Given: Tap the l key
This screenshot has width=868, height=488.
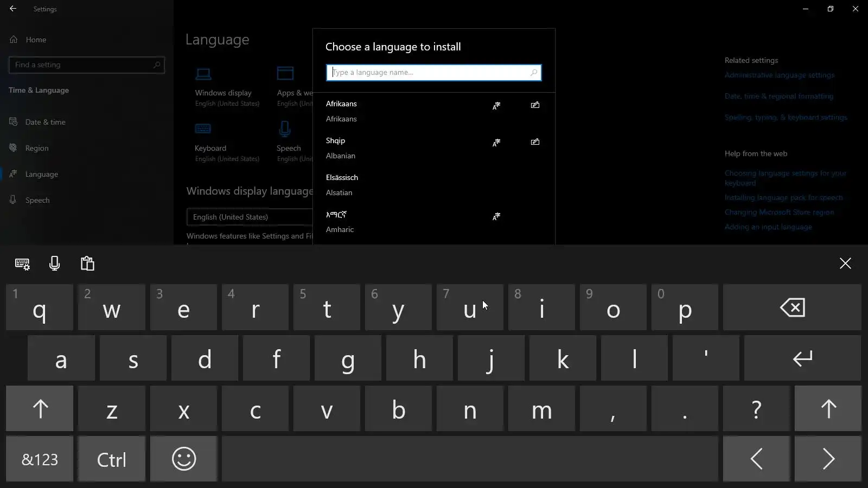Looking at the screenshot, I should pos(634,358).
